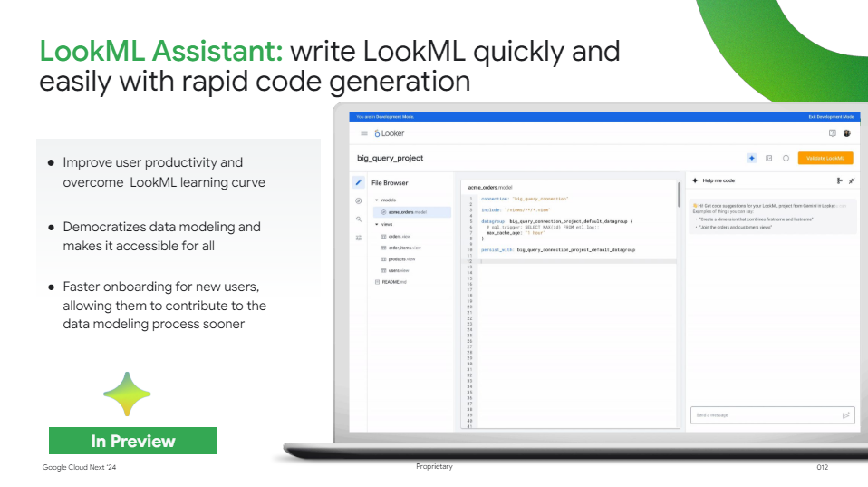The image size is (868, 487).
Task: Toggle the side panel layout icon
Action: (x=769, y=158)
